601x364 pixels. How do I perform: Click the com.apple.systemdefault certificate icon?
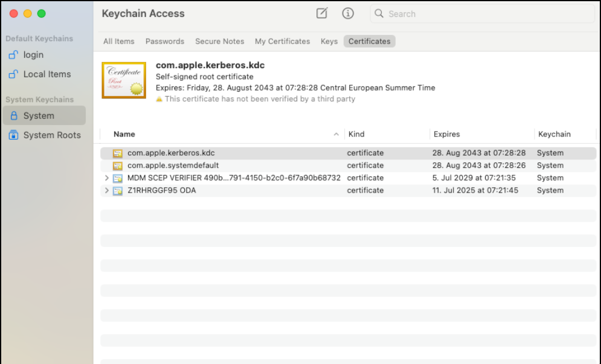118,165
